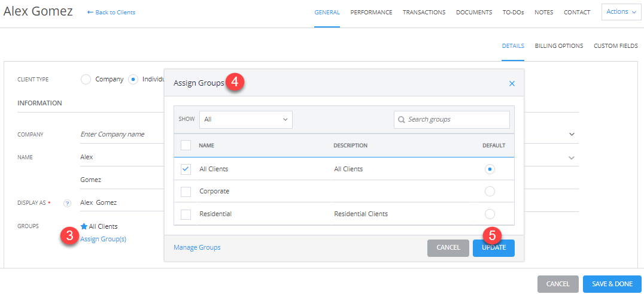Open the Custom Fields sub-tab
The image size is (644, 294).
coord(616,46)
